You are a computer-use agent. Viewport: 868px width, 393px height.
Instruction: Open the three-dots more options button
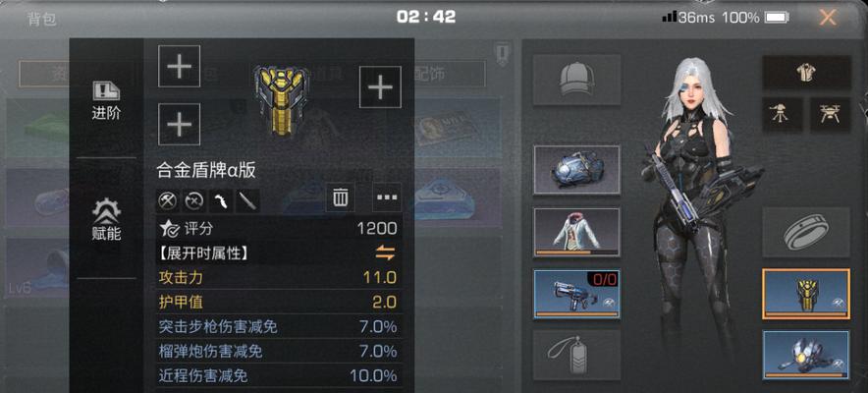pos(387,196)
